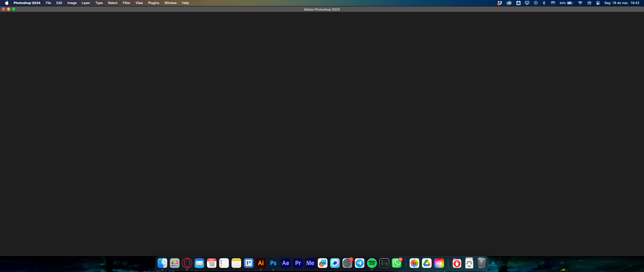This screenshot has height=272, width=644.
Task: Launch Premiere Pro from the dock
Action: pyautogui.click(x=298, y=263)
